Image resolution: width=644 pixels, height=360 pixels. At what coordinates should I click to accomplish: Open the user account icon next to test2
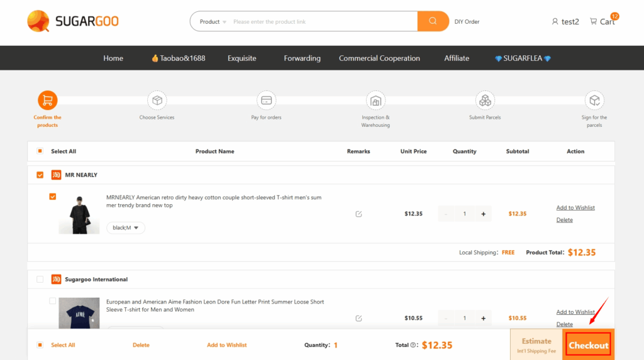pos(555,21)
